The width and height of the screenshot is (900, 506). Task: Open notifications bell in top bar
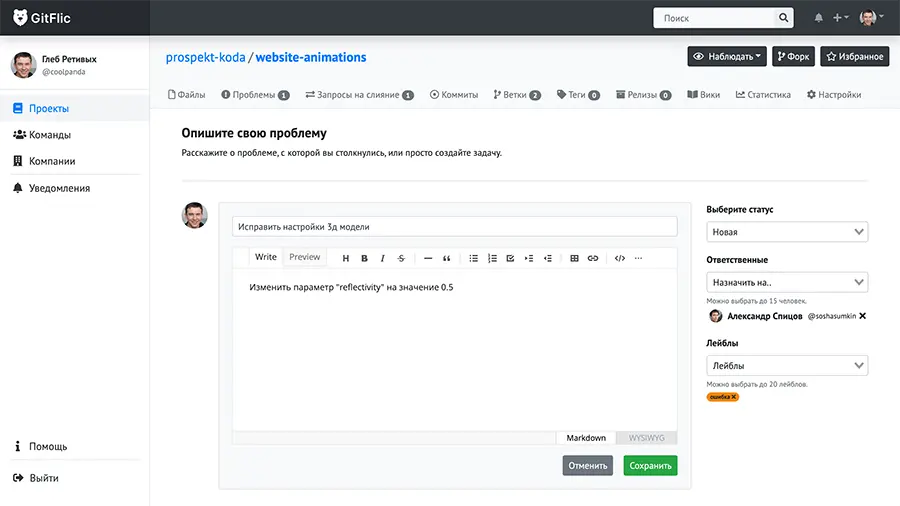[818, 18]
